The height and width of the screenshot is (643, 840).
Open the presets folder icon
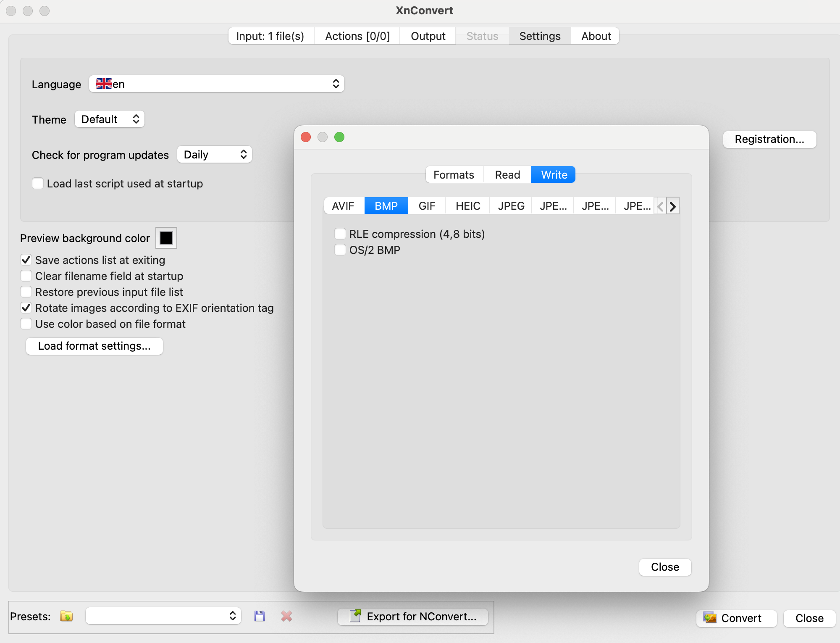(x=66, y=616)
